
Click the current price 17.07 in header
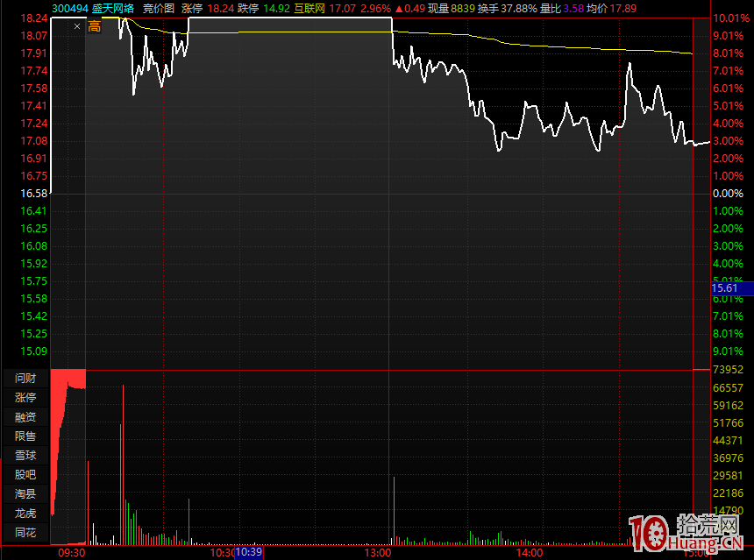pyautogui.click(x=343, y=8)
